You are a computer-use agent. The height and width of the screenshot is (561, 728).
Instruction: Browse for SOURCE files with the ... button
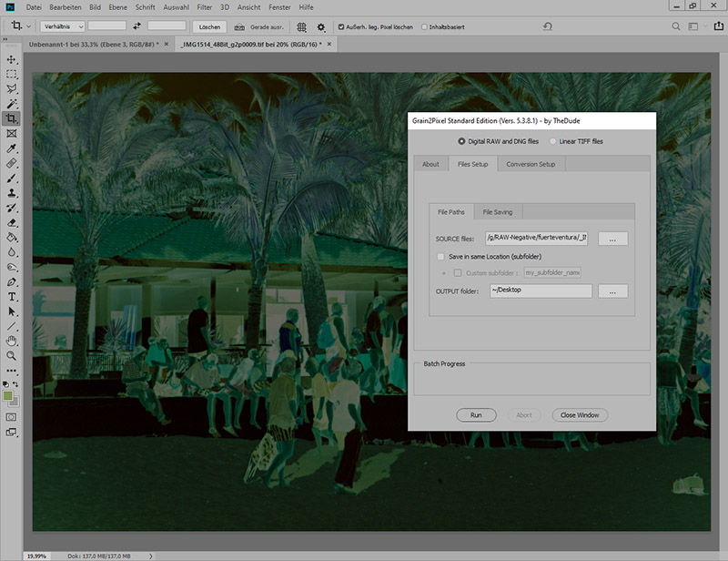pyautogui.click(x=612, y=239)
